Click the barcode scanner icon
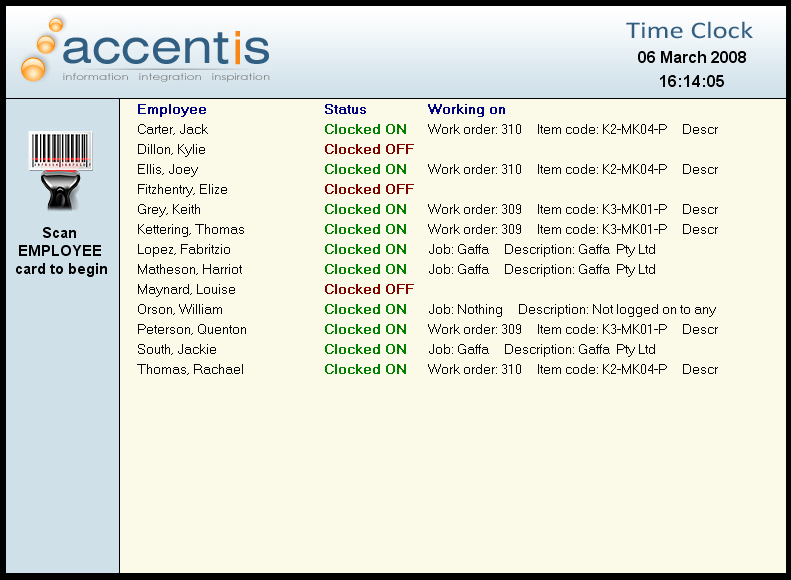The image size is (791, 580). point(61,170)
